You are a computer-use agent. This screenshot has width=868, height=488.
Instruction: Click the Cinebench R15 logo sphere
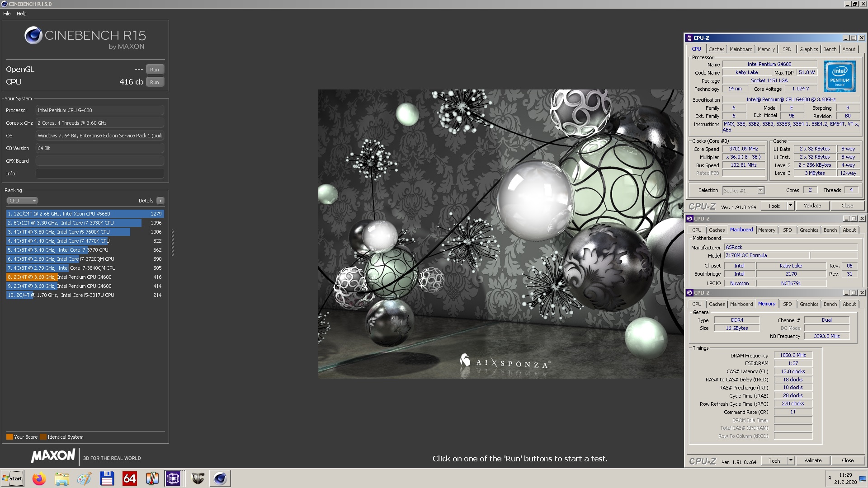[33, 35]
